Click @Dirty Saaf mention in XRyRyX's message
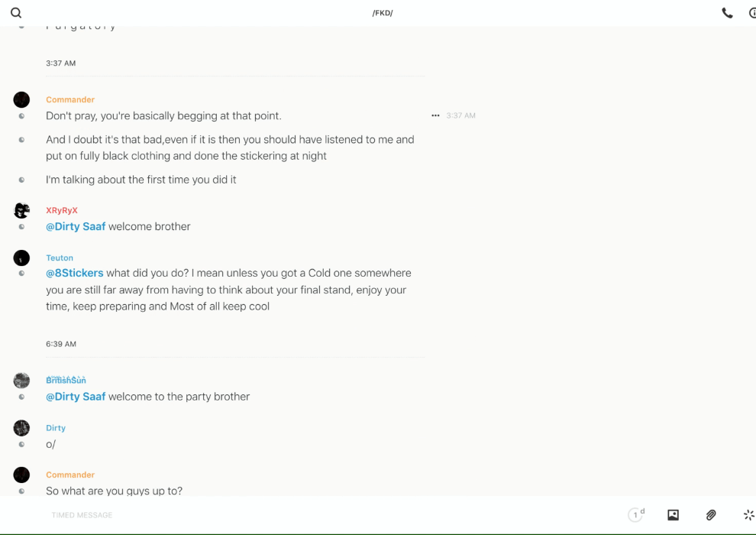This screenshot has height=535, width=756. [x=76, y=226]
